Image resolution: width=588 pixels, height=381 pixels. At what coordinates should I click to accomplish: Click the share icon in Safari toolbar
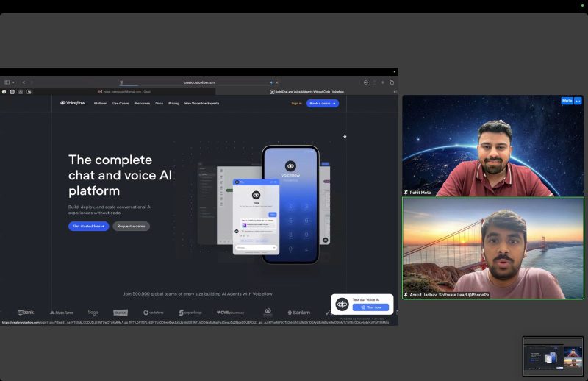tap(374, 82)
